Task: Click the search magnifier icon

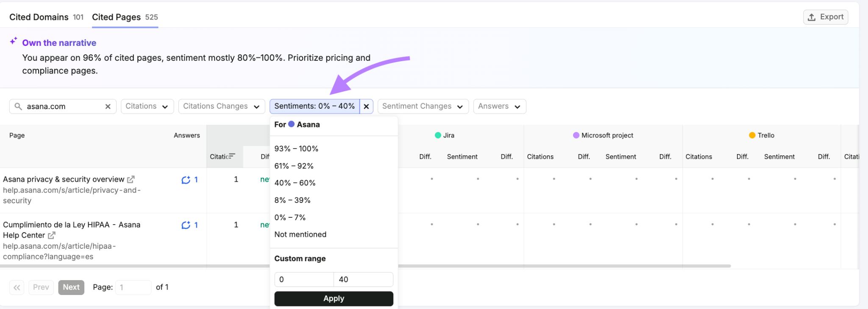Action: (x=18, y=106)
